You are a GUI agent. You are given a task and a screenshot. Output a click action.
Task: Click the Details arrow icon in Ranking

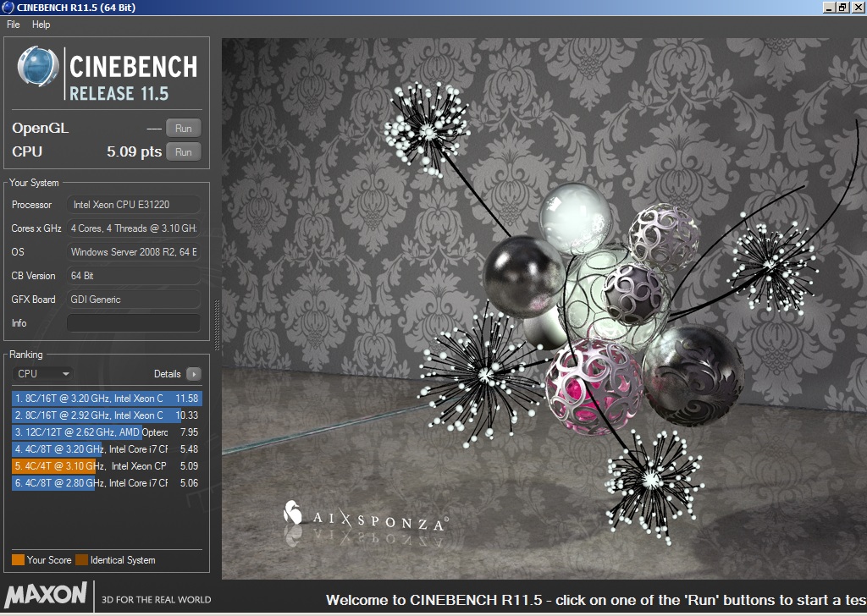point(193,374)
